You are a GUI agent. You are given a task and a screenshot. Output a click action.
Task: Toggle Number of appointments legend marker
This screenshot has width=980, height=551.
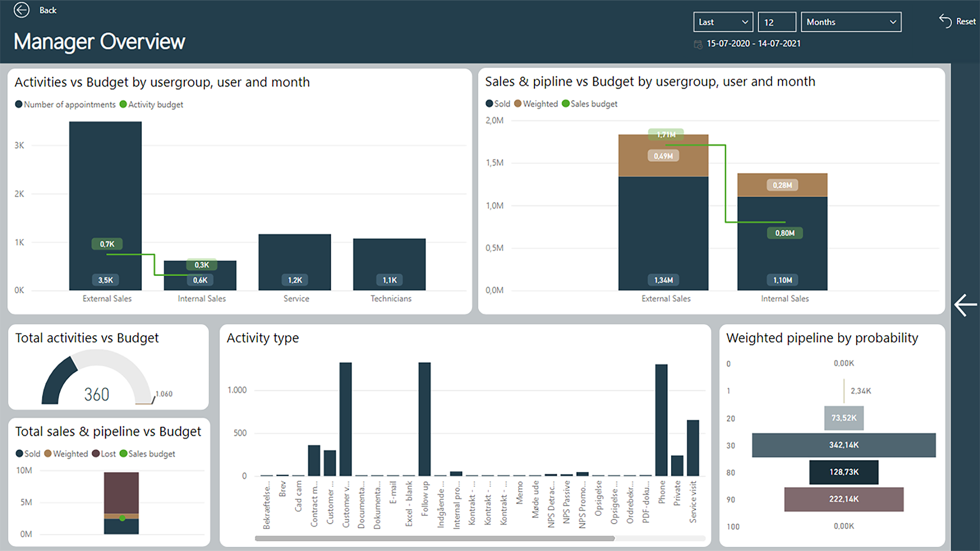pos(19,104)
